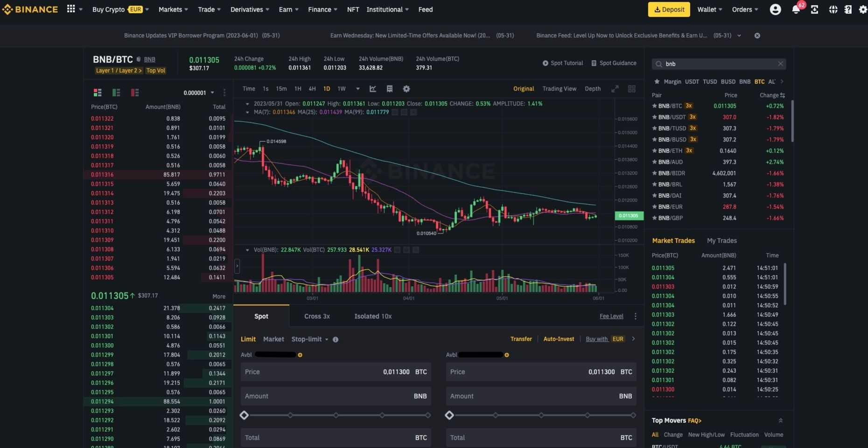Click the order history calculator icon beside indicators
The image size is (868, 448).
pyautogui.click(x=390, y=89)
